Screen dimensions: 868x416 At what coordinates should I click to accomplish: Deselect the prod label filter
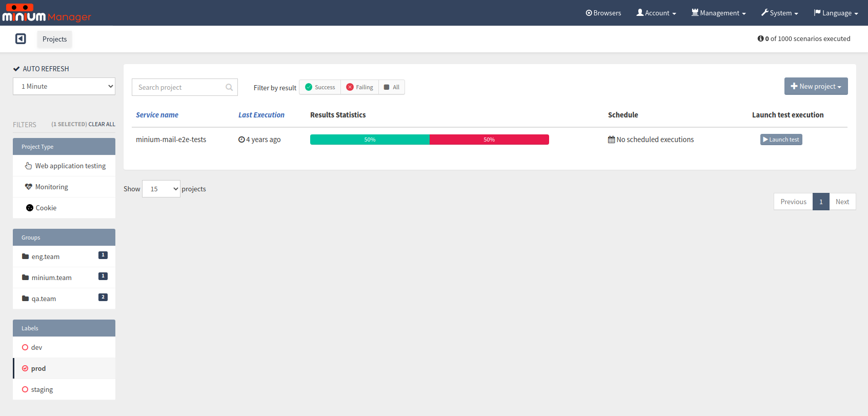[64, 368]
